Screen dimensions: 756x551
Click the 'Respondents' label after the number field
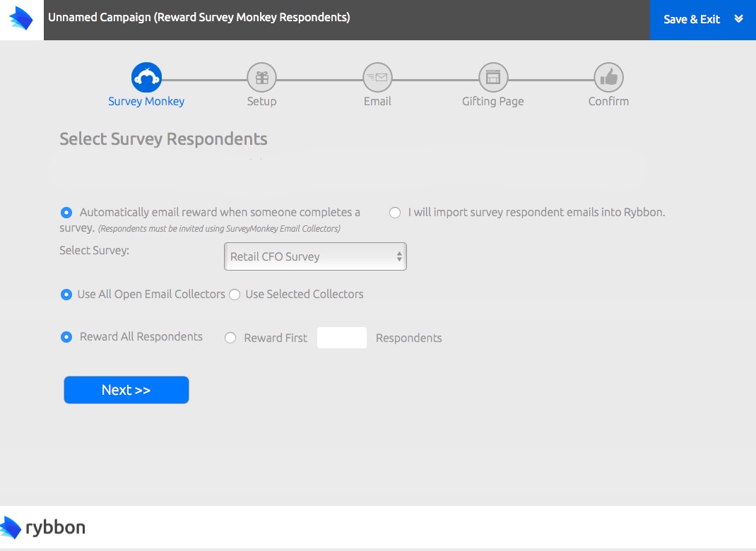(409, 338)
